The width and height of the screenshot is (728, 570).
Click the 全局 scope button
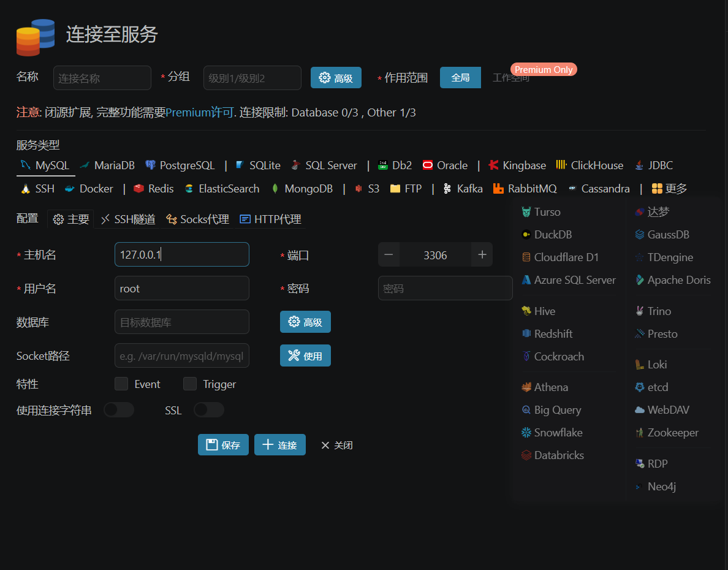point(461,78)
